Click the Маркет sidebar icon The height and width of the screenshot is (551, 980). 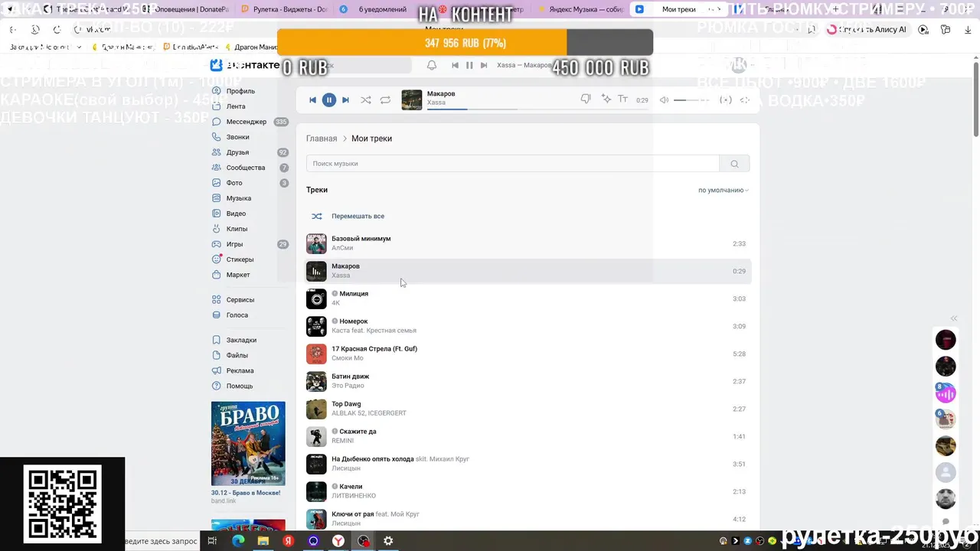tap(217, 275)
